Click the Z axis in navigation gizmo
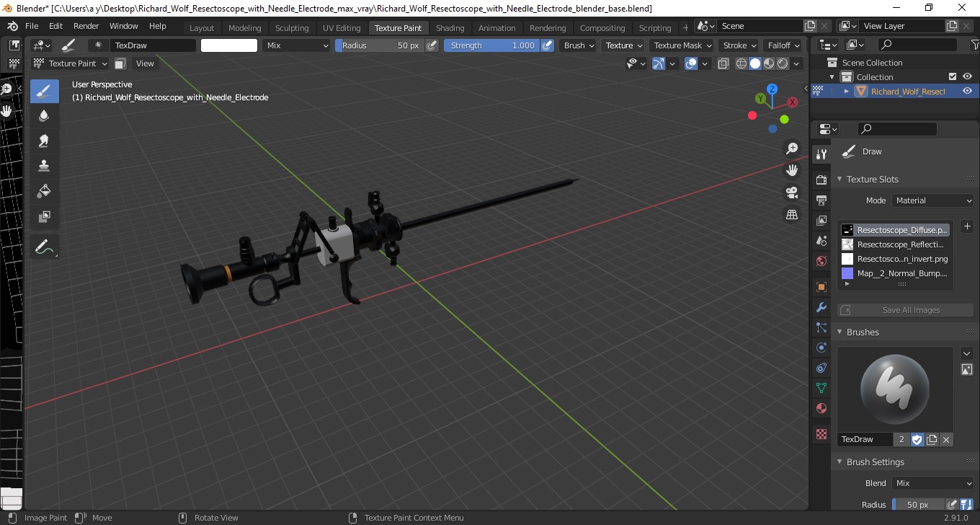 (772, 89)
